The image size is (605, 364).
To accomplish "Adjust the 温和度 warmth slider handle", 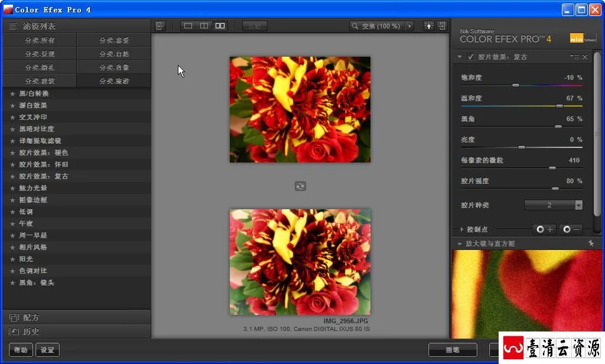I will [x=560, y=106].
